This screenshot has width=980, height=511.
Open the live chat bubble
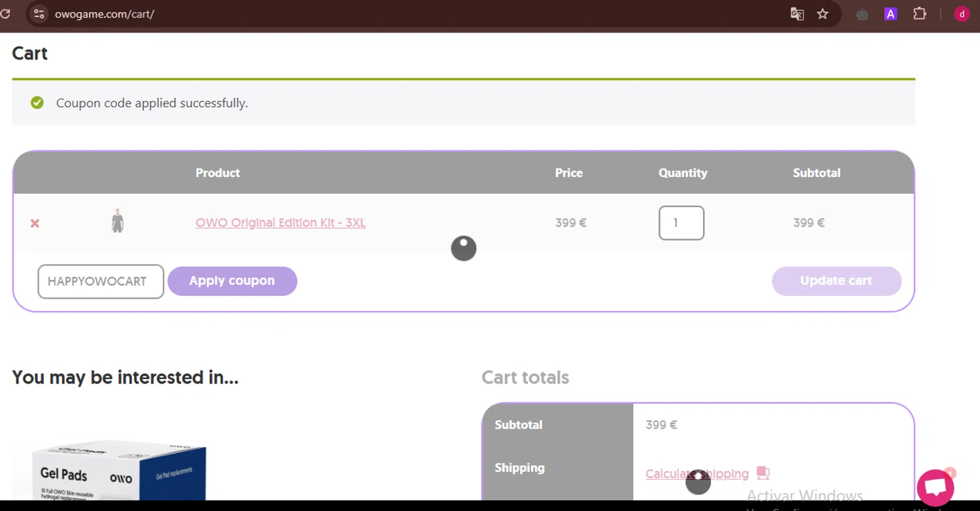[936, 487]
